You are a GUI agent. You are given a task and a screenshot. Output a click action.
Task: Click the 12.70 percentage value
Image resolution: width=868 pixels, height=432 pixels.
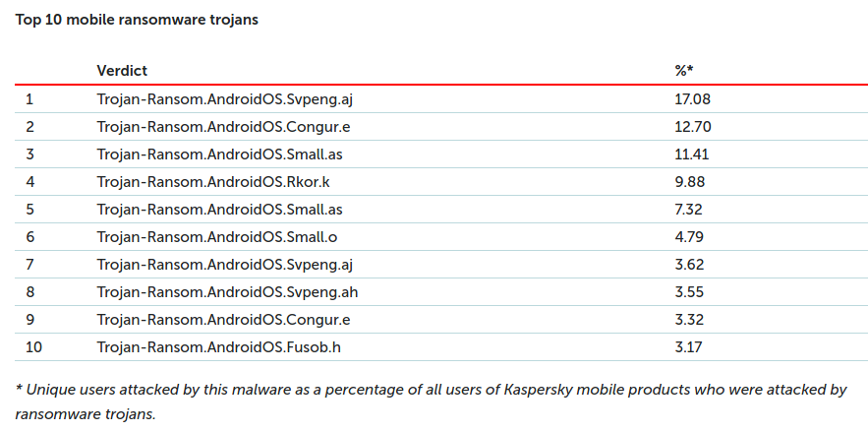click(x=693, y=127)
